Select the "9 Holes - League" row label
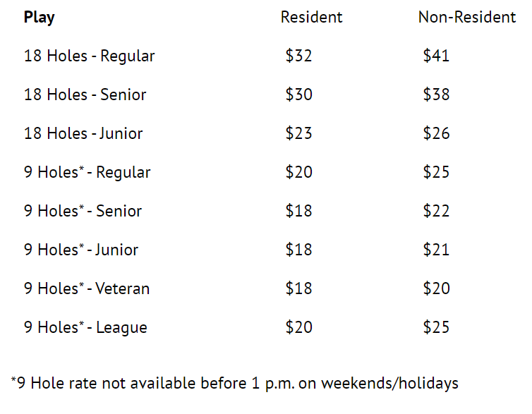Image resolution: width=532 pixels, height=414 pixels. (85, 328)
